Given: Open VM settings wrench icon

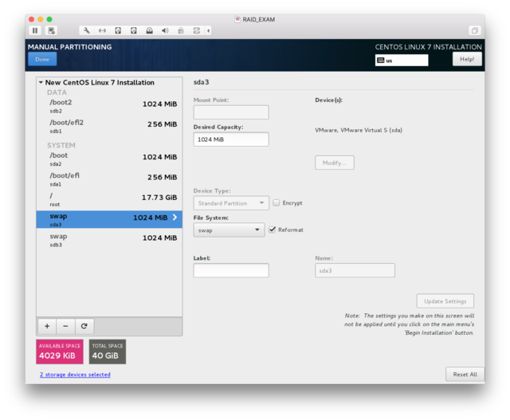Looking at the screenshot, I should click(87, 30).
